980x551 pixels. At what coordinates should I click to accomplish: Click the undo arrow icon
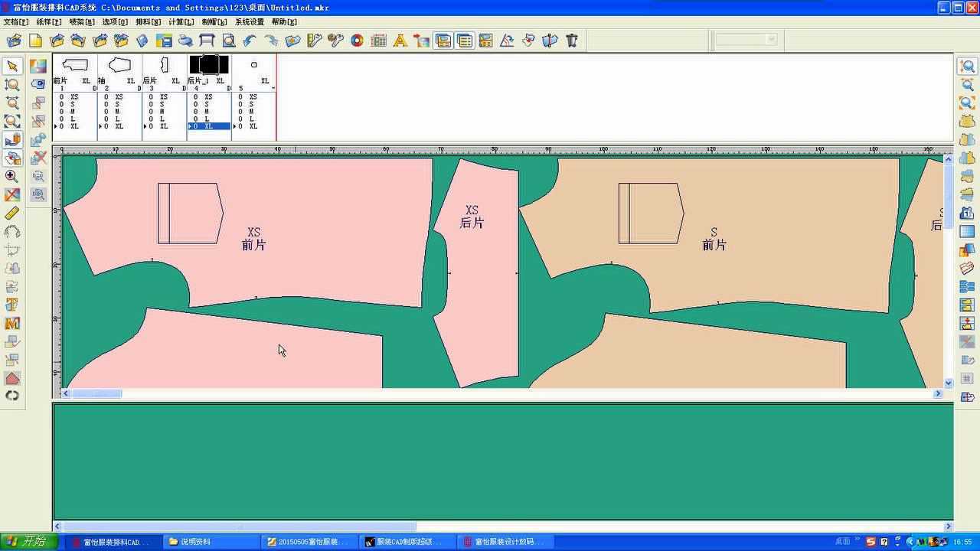click(x=250, y=41)
